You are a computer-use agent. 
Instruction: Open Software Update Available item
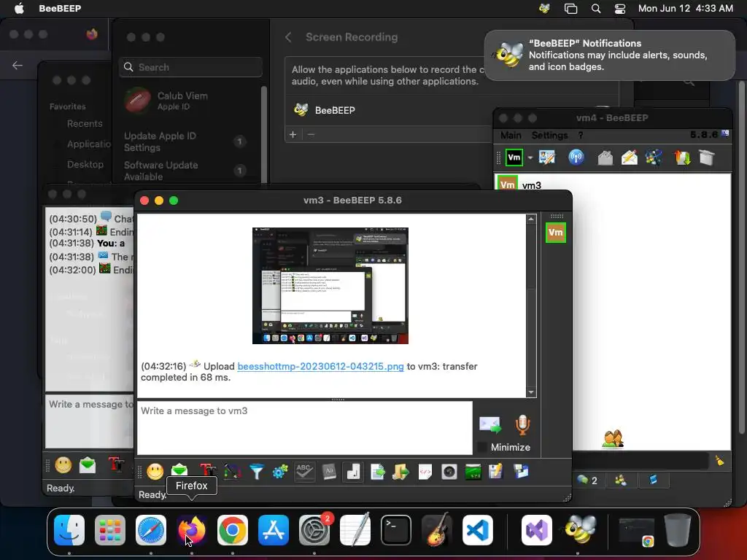(186, 171)
